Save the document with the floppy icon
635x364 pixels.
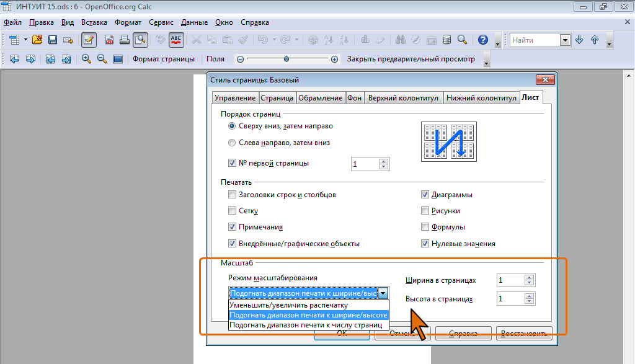53,40
